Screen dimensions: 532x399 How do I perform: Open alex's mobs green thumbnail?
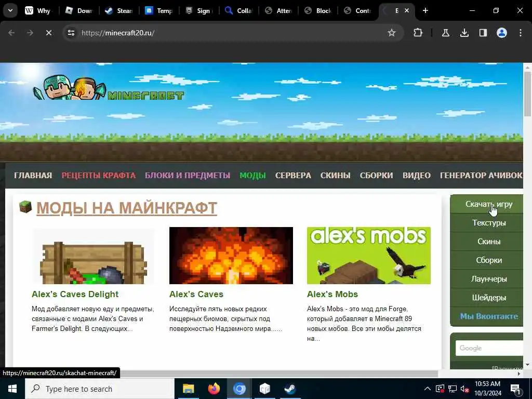[369, 256]
